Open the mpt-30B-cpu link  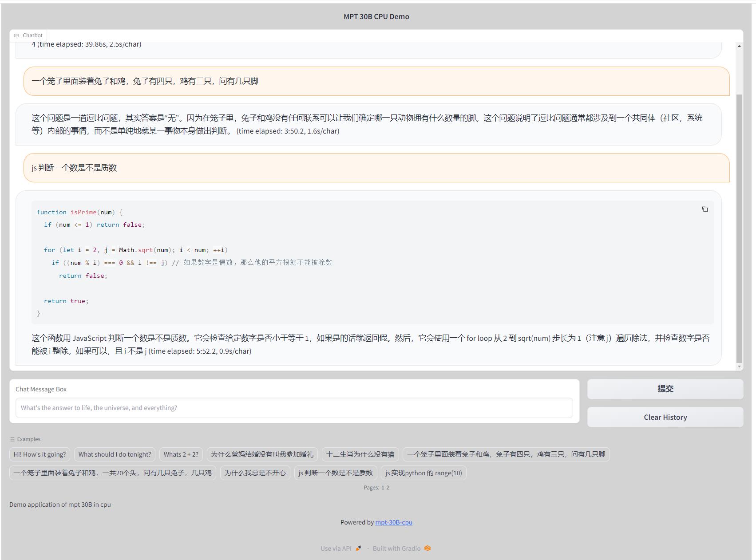click(394, 522)
